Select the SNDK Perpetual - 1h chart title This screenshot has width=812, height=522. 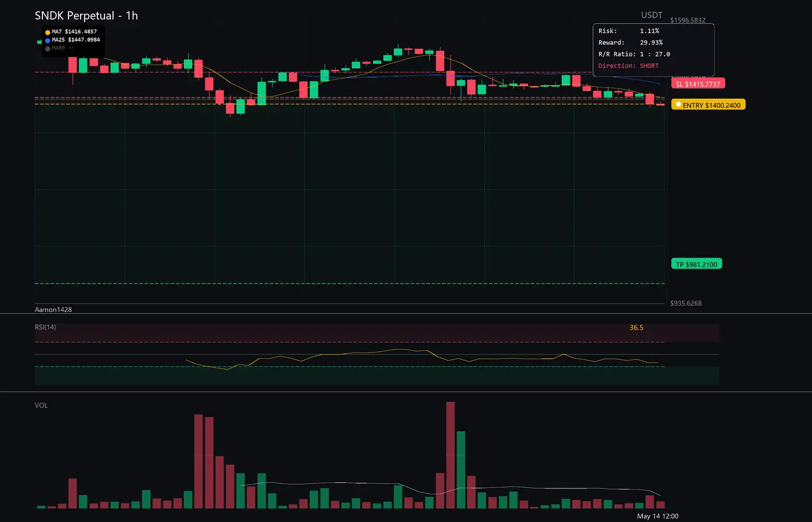86,16
